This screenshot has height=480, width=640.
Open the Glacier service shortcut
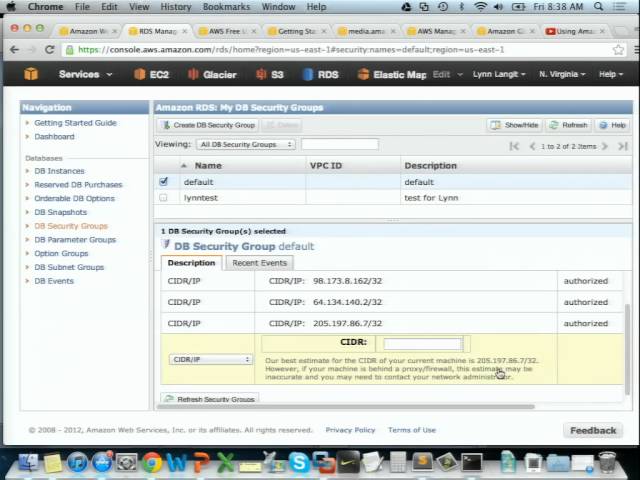[212, 74]
